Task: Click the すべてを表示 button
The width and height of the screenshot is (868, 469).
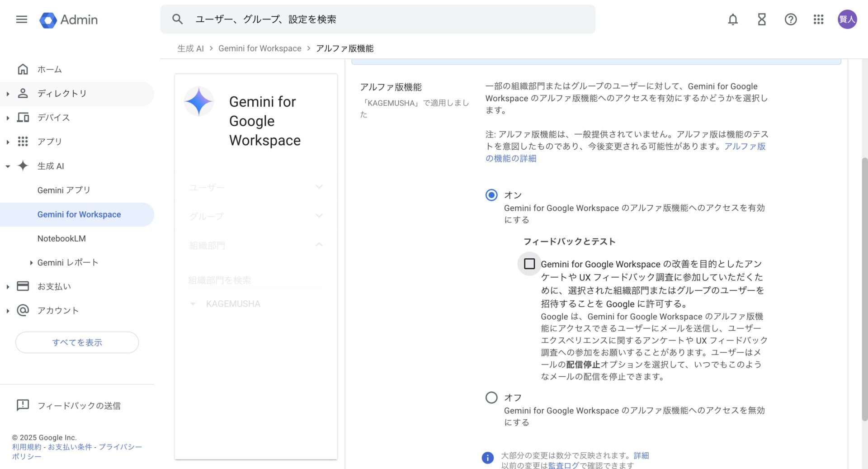Action: point(77,342)
